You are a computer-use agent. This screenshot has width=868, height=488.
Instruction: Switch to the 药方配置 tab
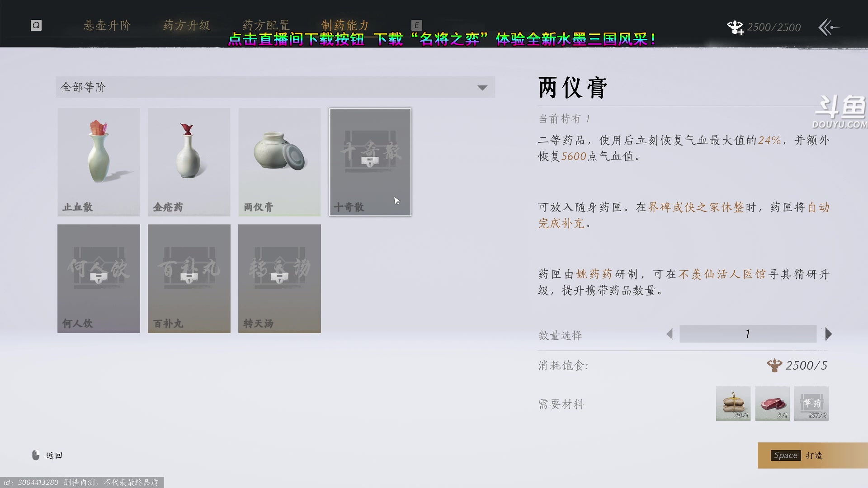(266, 26)
